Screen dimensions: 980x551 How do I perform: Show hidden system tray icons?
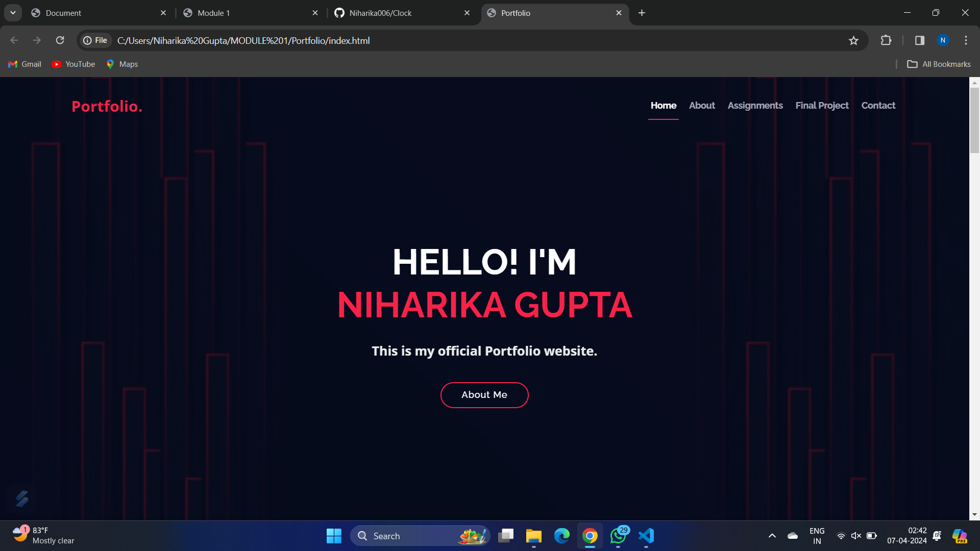[772, 536]
